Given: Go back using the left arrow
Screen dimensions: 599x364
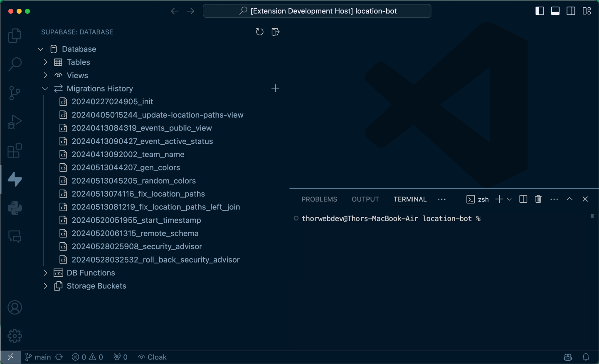Looking at the screenshot, I should [175, 11].
